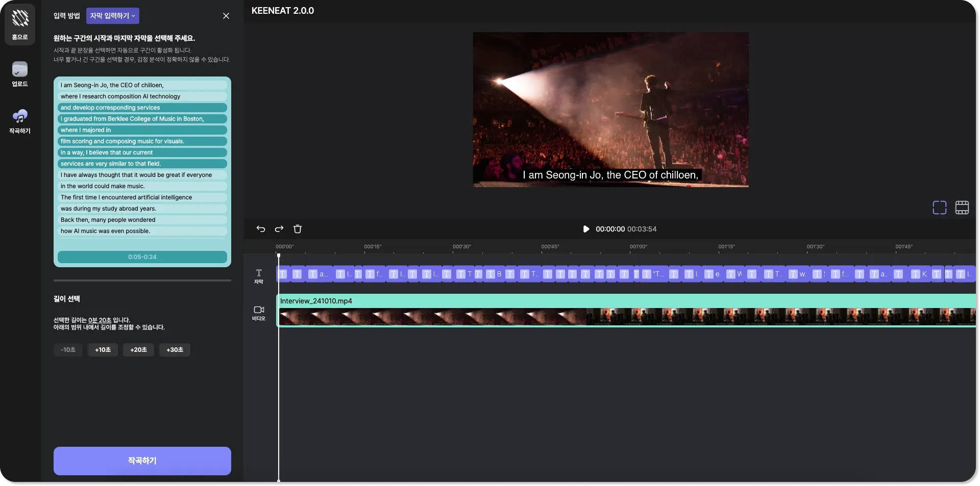Select subtitle 'where I majored in'
Viewport: 980px width, 486px height.
pos(142,130)
